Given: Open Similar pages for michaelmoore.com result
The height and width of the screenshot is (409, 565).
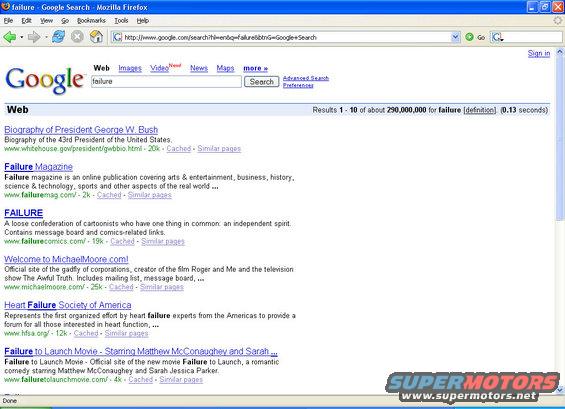Looking at the screenshot, I should [x=162, y=287].
